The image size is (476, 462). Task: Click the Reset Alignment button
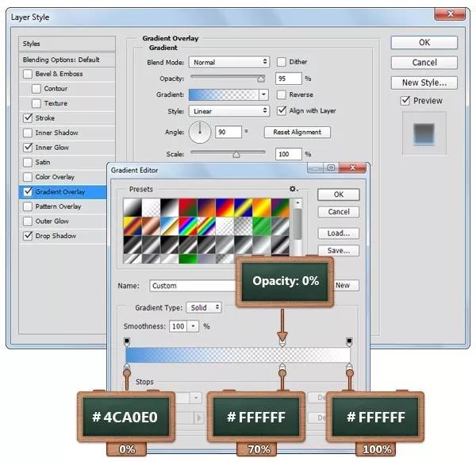coord(297,132)
